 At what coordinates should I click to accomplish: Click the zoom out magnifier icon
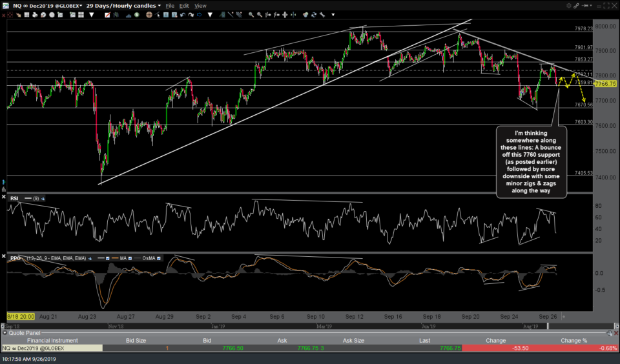260,15
